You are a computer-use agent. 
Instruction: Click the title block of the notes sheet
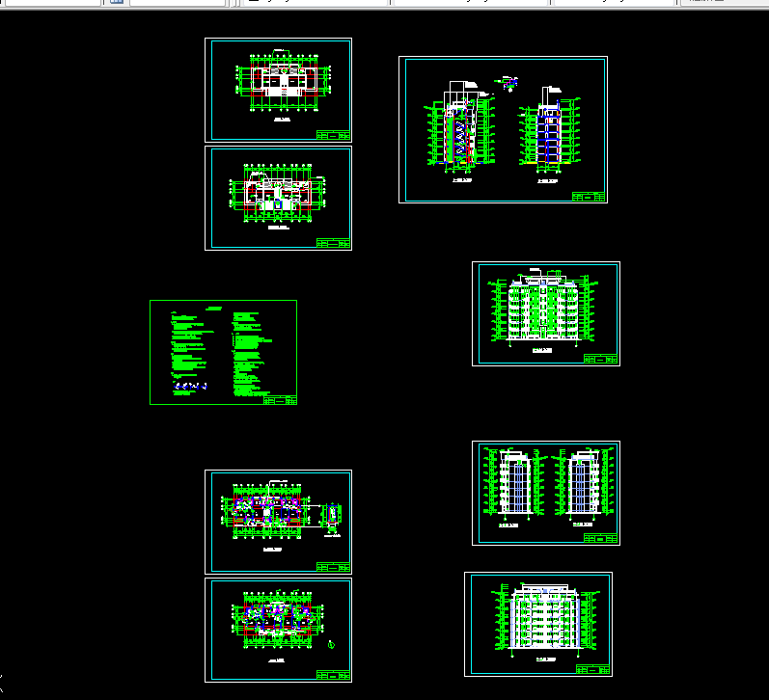click(280, 400)
